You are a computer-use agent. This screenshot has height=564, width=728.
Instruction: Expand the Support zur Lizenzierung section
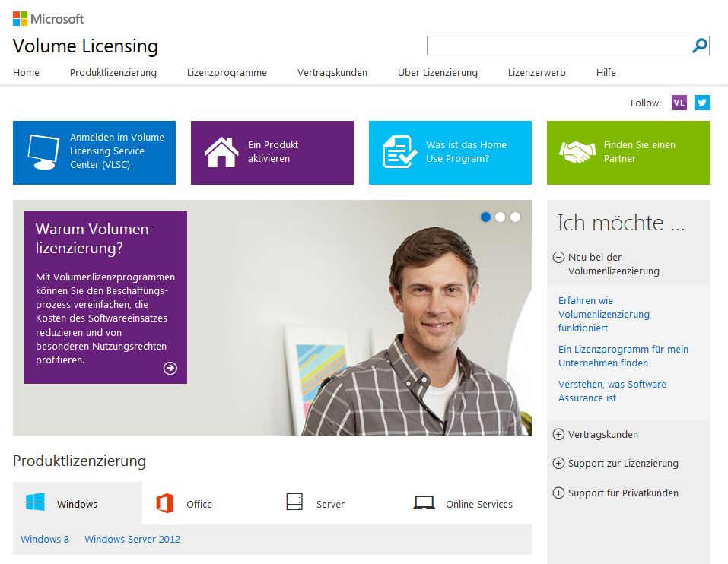pos(558,464)
